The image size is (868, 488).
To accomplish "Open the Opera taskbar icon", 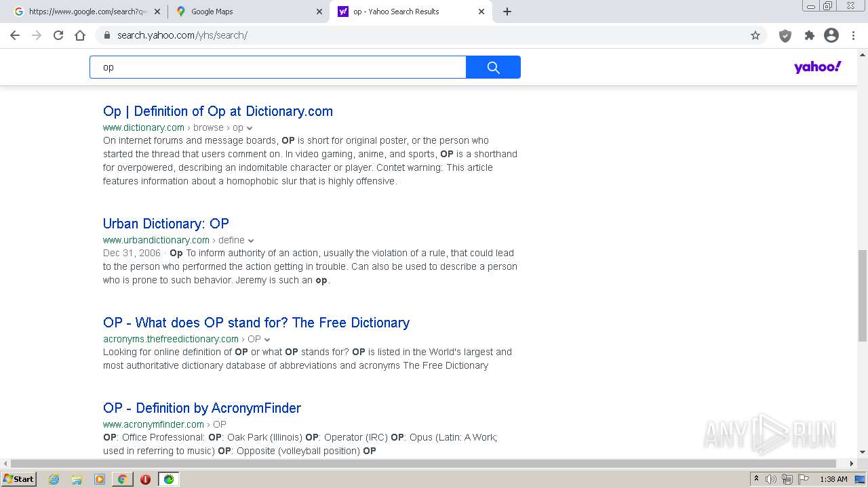I will [145, 479].
